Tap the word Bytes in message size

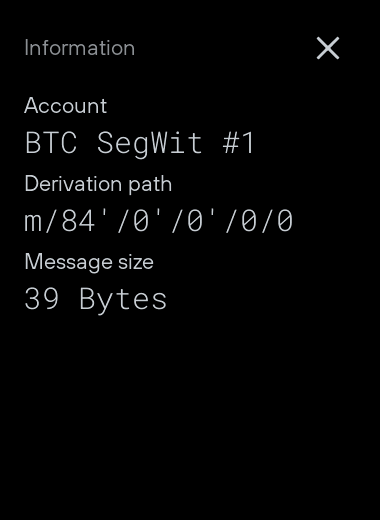point(123,300)
